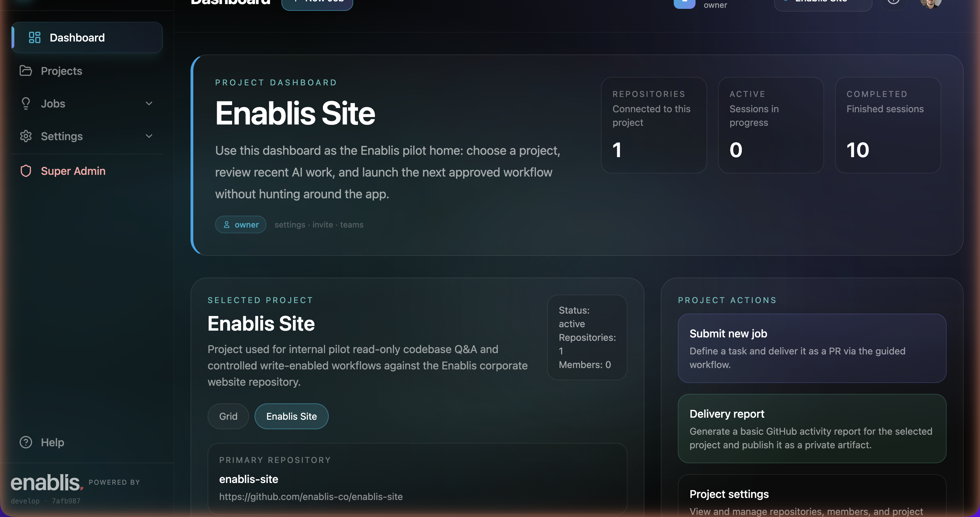This screenshot has width=980, height=517.
Task: Open the Delivery report action card
Action: [812, 429]
